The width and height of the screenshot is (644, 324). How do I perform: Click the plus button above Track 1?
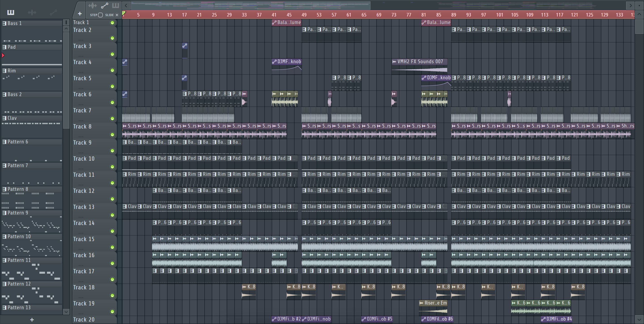[x=80, y=14]
